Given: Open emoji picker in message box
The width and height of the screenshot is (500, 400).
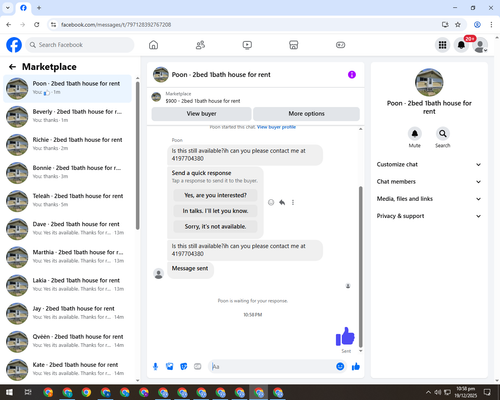Looking at the screenshot, I should tap(340, 367).
